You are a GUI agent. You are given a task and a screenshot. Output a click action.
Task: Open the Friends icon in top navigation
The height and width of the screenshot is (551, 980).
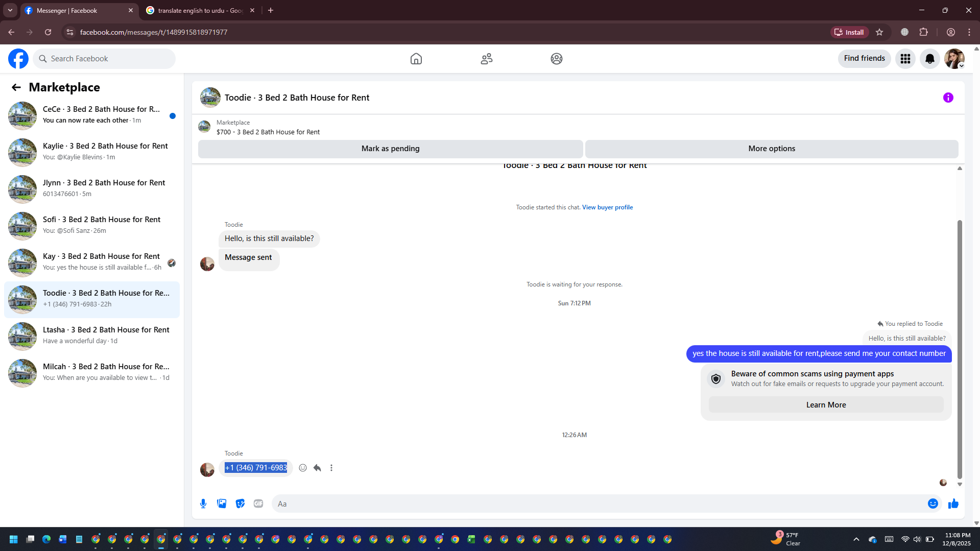tap(487, 59)
